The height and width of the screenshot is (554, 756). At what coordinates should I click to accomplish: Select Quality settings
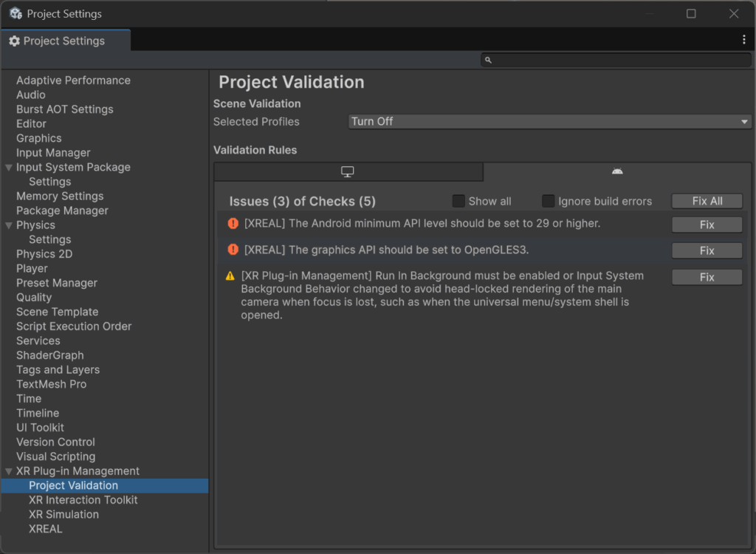(34, 298)
